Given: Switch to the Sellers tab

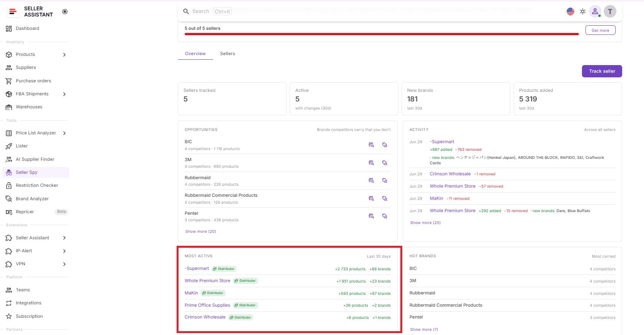Looking at the screenshot, I should coord(228,54).
